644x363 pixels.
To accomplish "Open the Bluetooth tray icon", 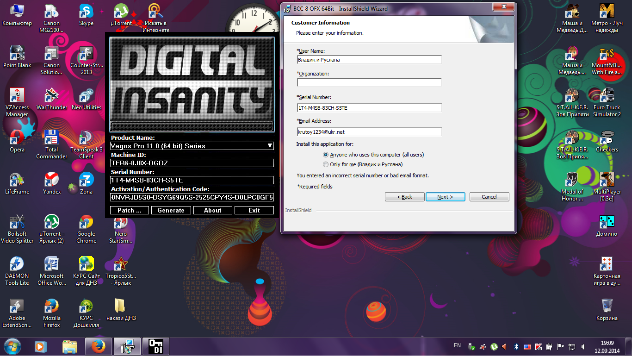I will coord(516,346).
